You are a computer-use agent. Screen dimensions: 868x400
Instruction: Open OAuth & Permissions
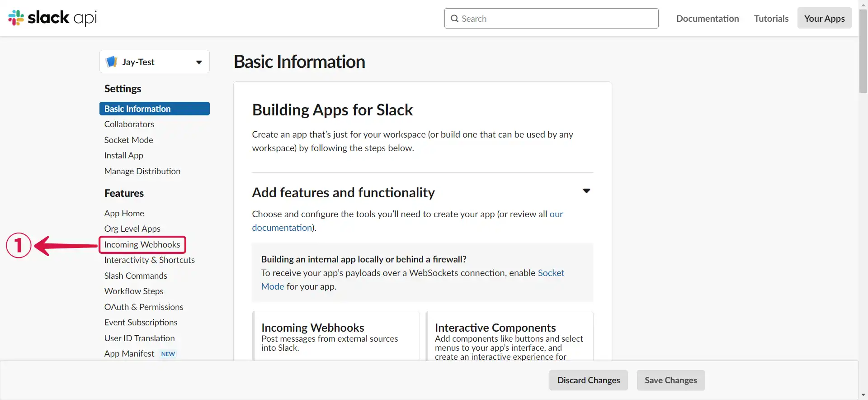coord(144,307)
